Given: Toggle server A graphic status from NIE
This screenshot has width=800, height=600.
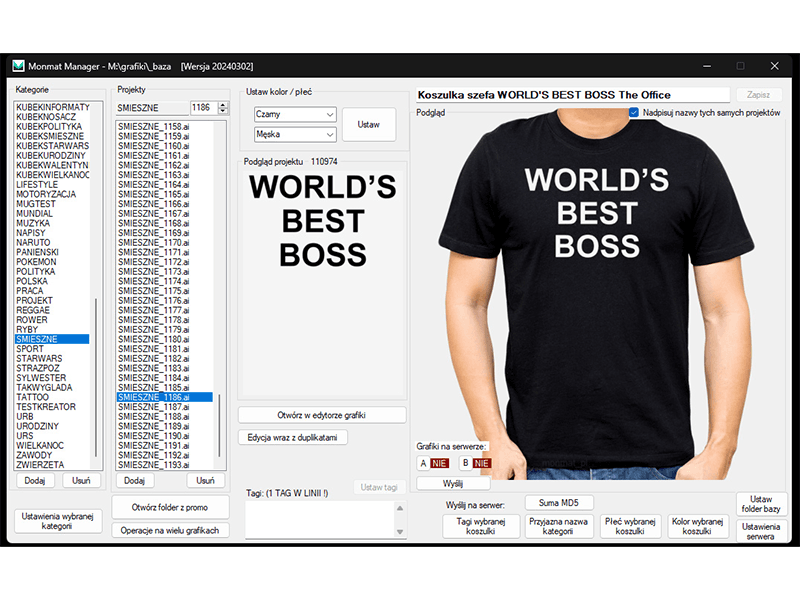Looking at the screenshot, I should 438,463.
